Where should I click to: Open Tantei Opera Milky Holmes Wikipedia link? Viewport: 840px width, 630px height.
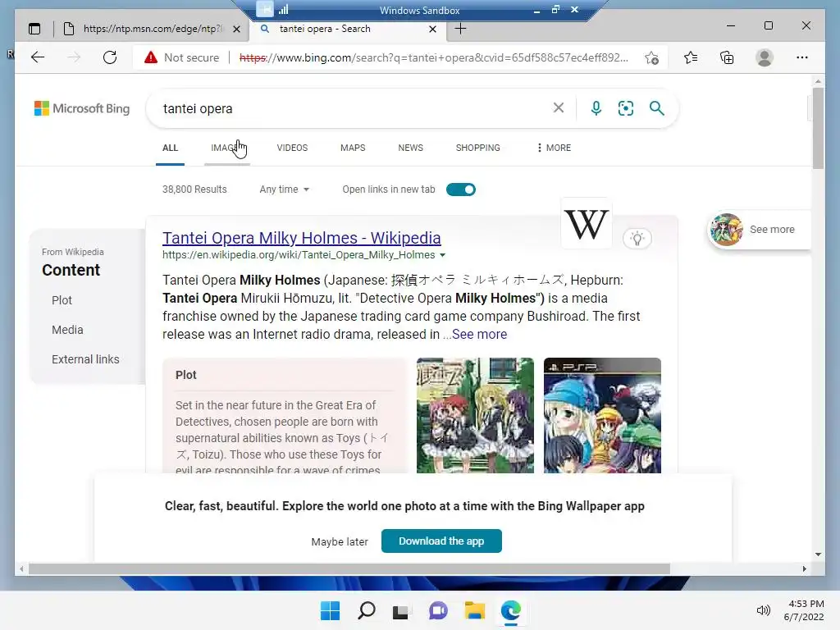(302, 237)
